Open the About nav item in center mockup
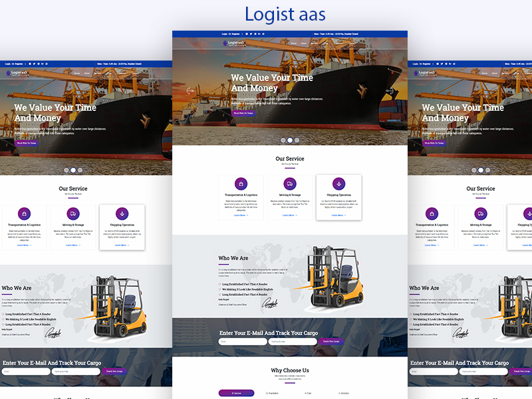532x399 pixels. (x=304, y=43)
